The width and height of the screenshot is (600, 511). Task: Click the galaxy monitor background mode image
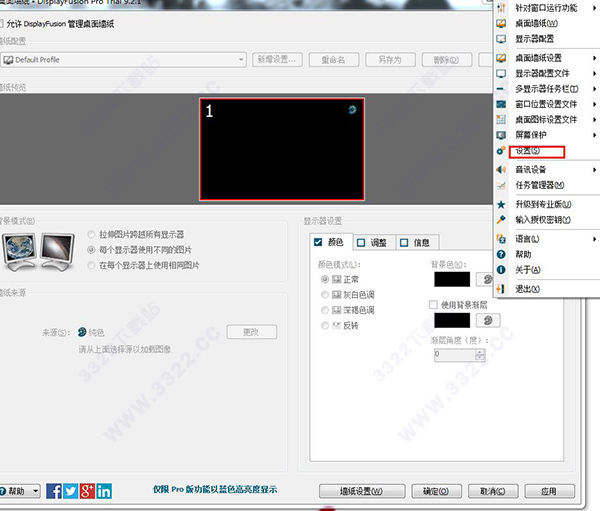point(57,252)
